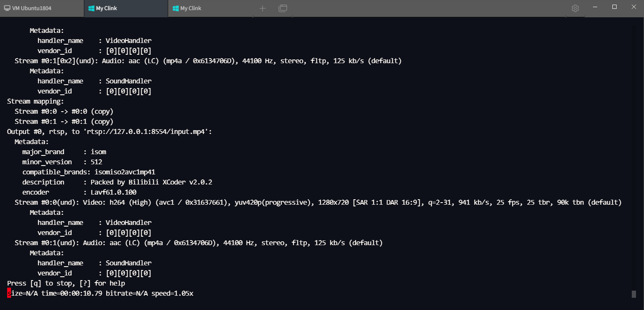Click the '90k tbn' value
The image size is (644, 310).
click(x=571, y=202)
